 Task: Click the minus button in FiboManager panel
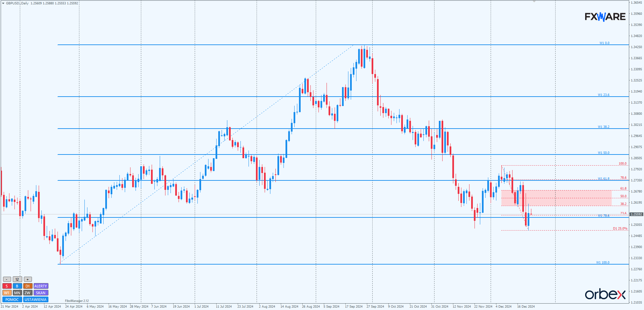click(7, 279)
